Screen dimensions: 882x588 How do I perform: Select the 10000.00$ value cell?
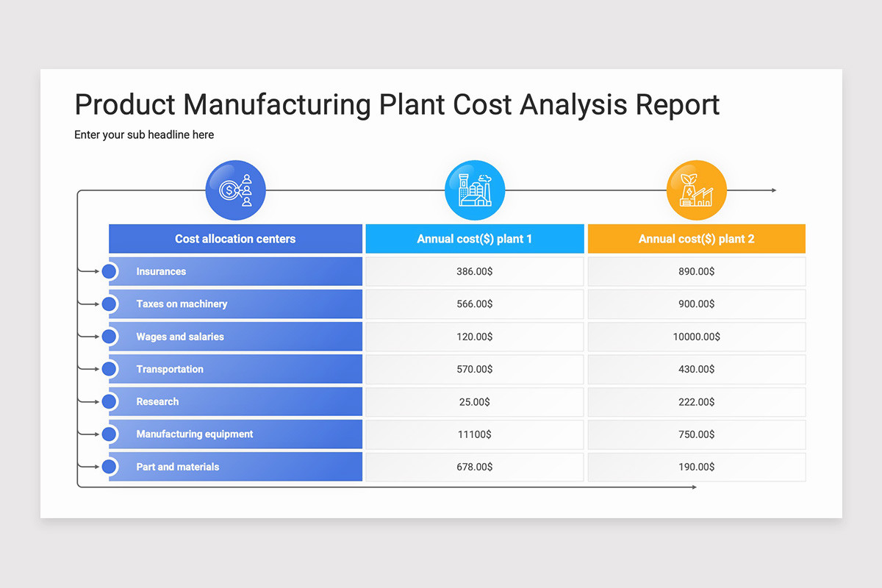click(696, 336)
